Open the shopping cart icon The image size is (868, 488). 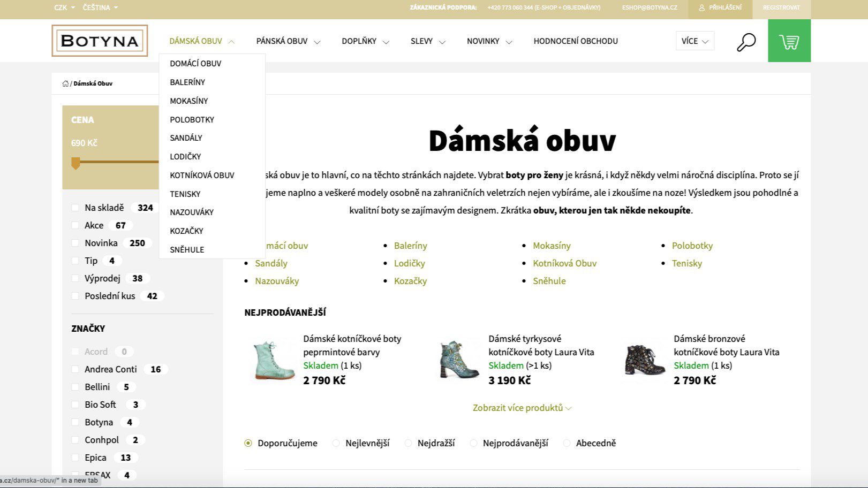pyautogui.click(x=789, y=41)
